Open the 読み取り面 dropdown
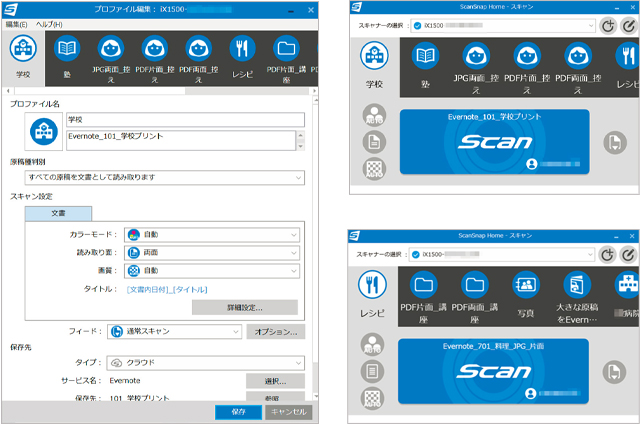This screenshot has width=640, height=425. point(212,253)
